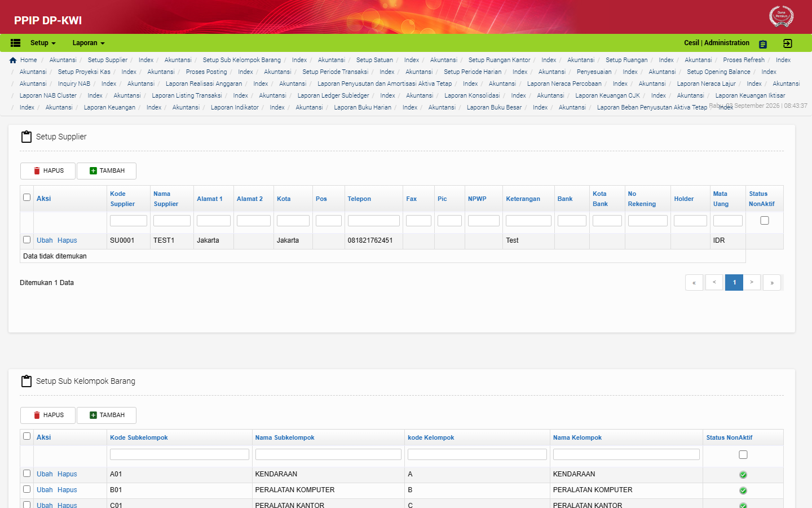The image size is (812, 508).
Task: Click Hapus link for supplier SU0001
Action: pos(67,240)
